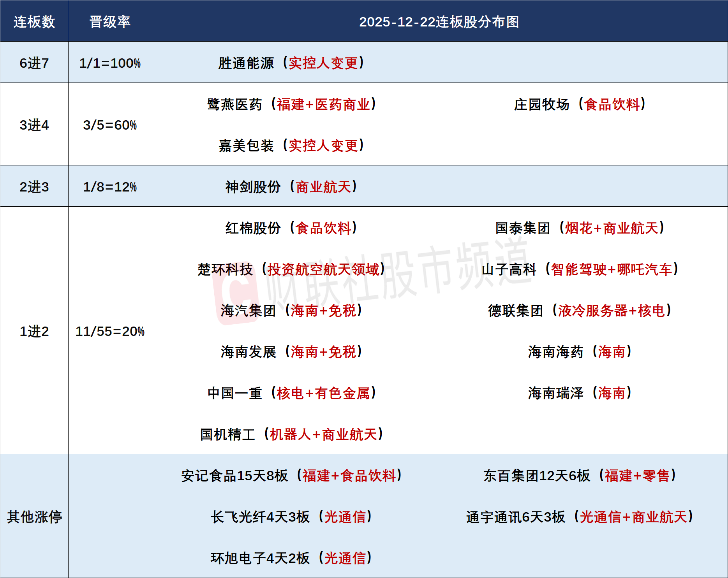The height and width of the screenshot is (578, 728).
Task: Click the '东百集团12天6板（福建+零售）' entry
Action: click(580, 476)
